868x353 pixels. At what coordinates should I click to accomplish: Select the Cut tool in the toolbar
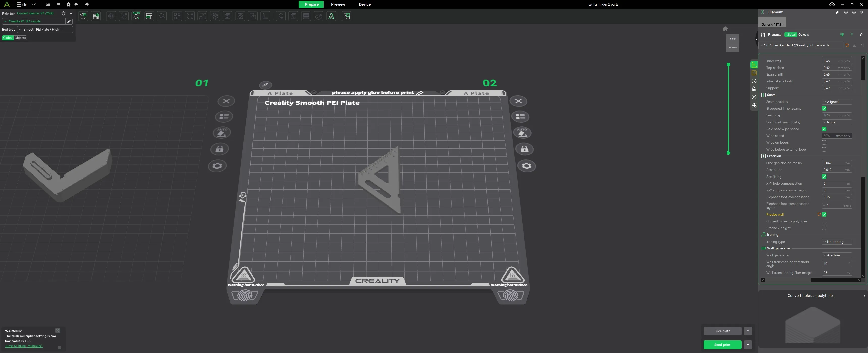point(240,16)
